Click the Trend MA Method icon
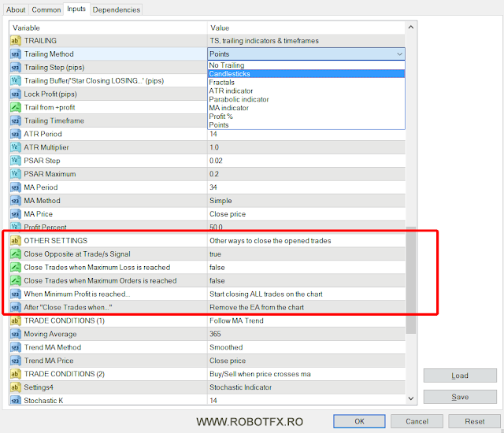Viewport: 504px width, 433px height. 15,347
